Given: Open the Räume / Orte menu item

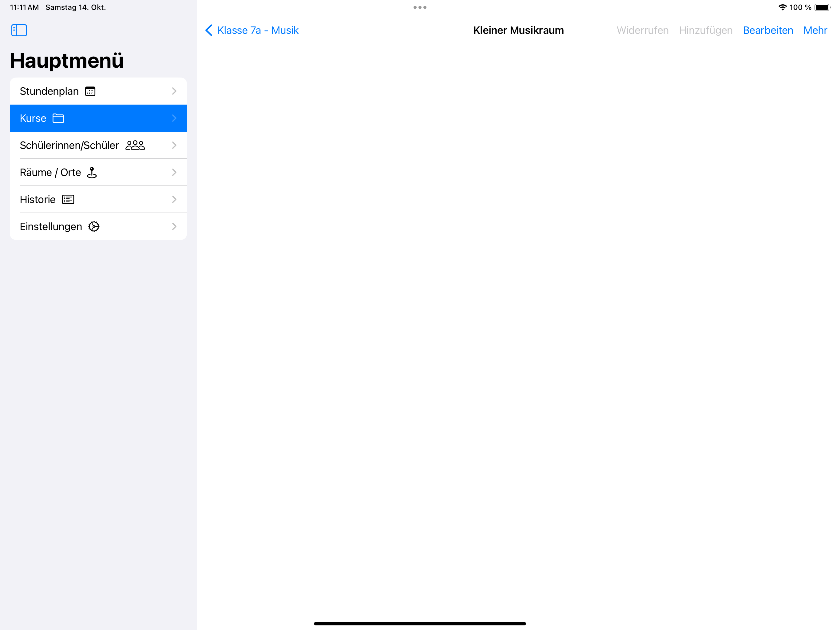Looking at the screenshot, I should [x=98, y=173].
